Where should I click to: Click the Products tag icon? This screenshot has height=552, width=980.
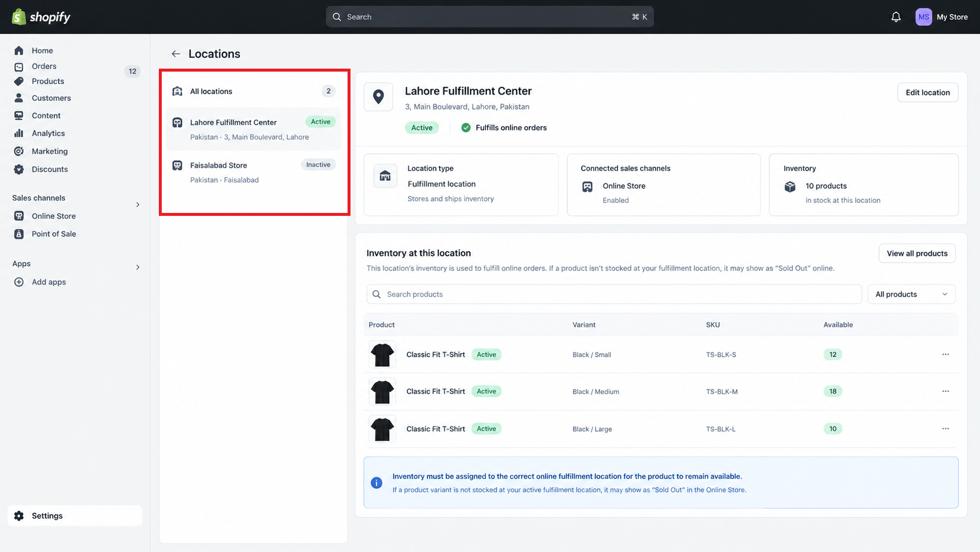tap(19, 82)
